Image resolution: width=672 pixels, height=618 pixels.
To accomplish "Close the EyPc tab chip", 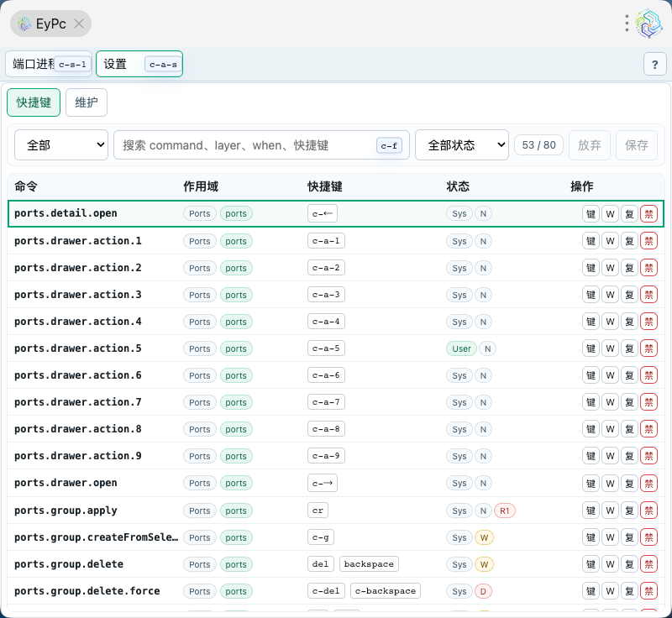I will pyautogui.click(x=79, y=24).
